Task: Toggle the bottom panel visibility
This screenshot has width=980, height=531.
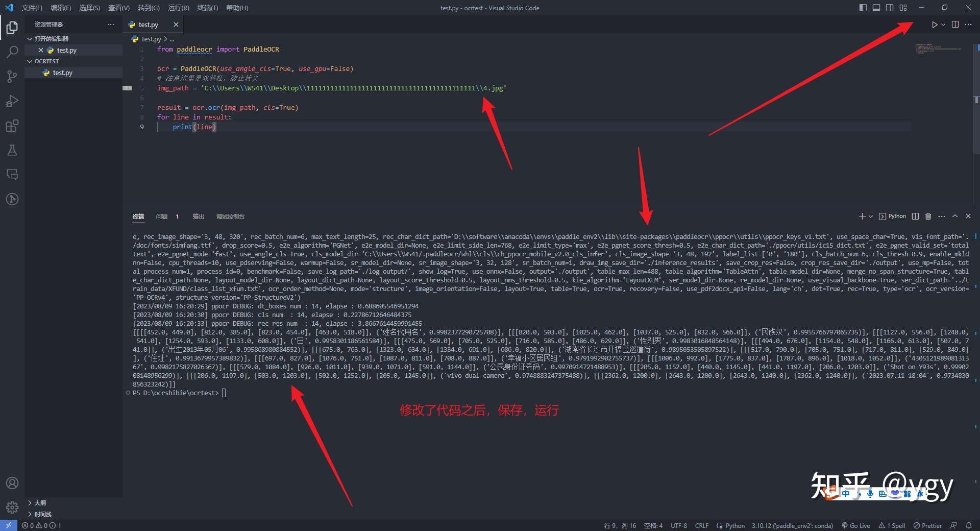Action: click(876, 8)
